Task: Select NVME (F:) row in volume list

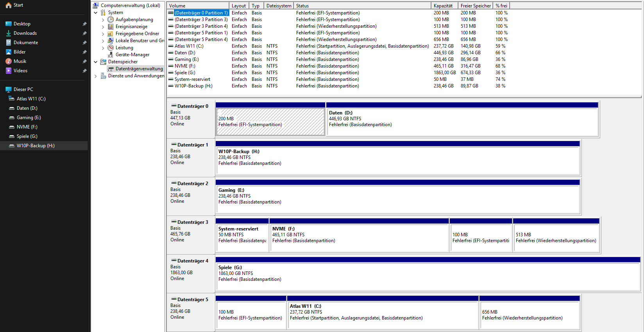Action: coord(338,66)
